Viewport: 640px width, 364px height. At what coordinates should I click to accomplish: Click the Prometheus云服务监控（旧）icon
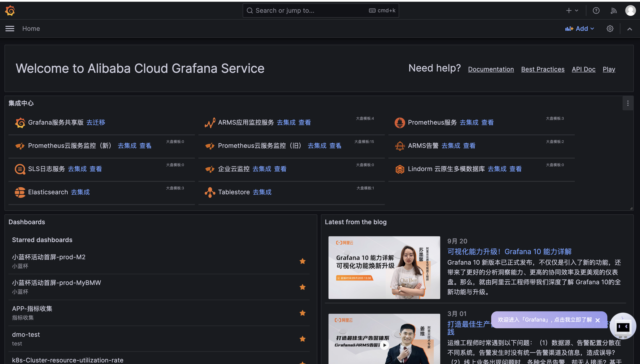pyautogui.click(x=210, y=146)
